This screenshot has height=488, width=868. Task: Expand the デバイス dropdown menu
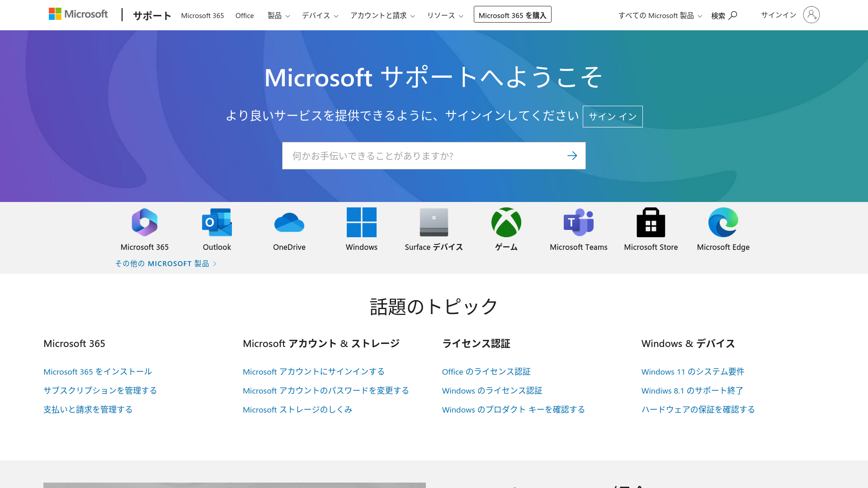320,15
